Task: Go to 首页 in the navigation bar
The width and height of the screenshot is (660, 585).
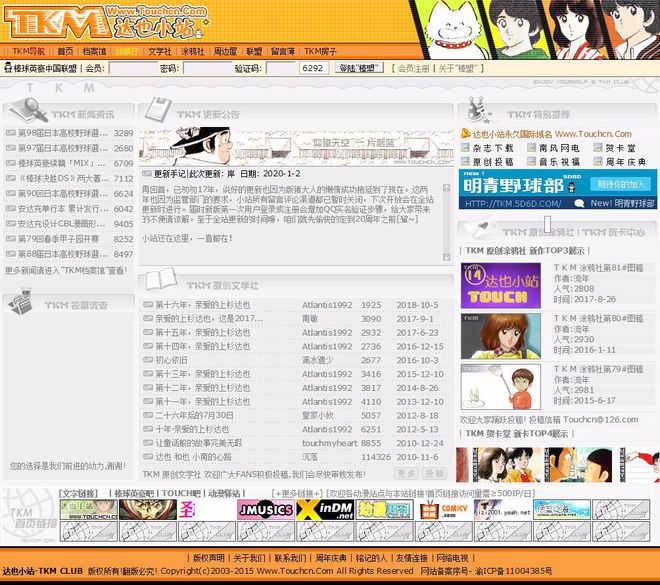Action: point(65,51)
